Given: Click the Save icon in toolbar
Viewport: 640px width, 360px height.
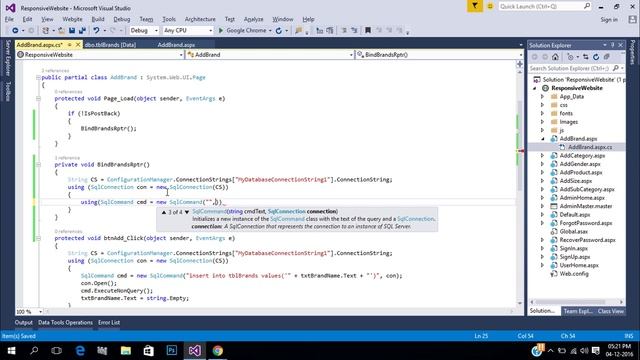Looking at the screenshot, I should click(x=72, y=31).
